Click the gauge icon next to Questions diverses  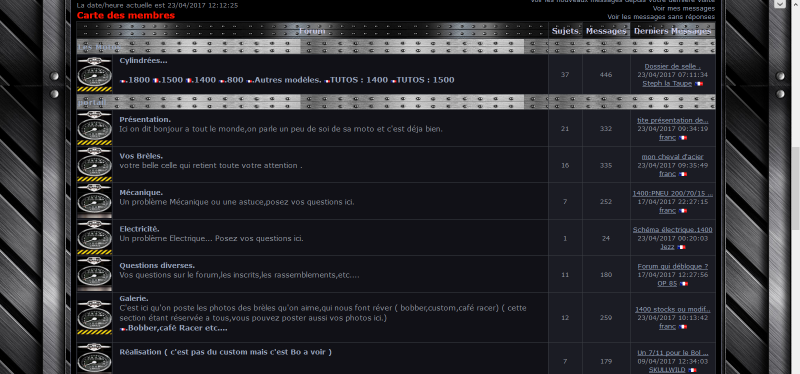coord(94,274)
